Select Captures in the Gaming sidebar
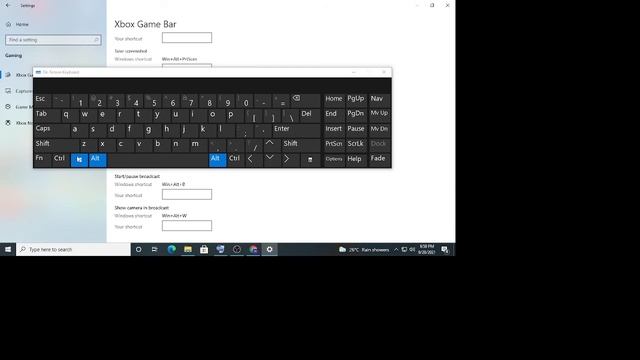The height and width of the screenshot is (360, 640). (x=19, y=91)
